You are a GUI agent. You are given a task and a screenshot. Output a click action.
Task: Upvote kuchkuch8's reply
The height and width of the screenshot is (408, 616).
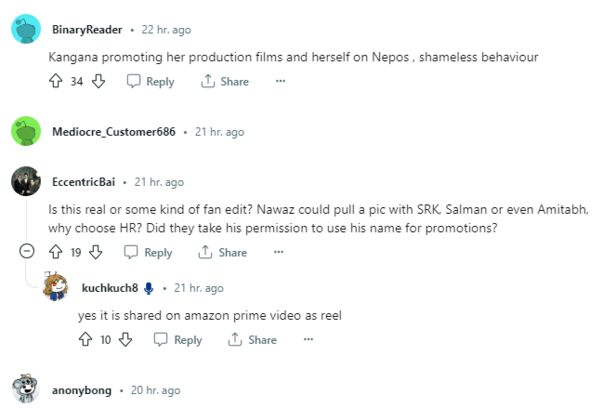point(85,340)
